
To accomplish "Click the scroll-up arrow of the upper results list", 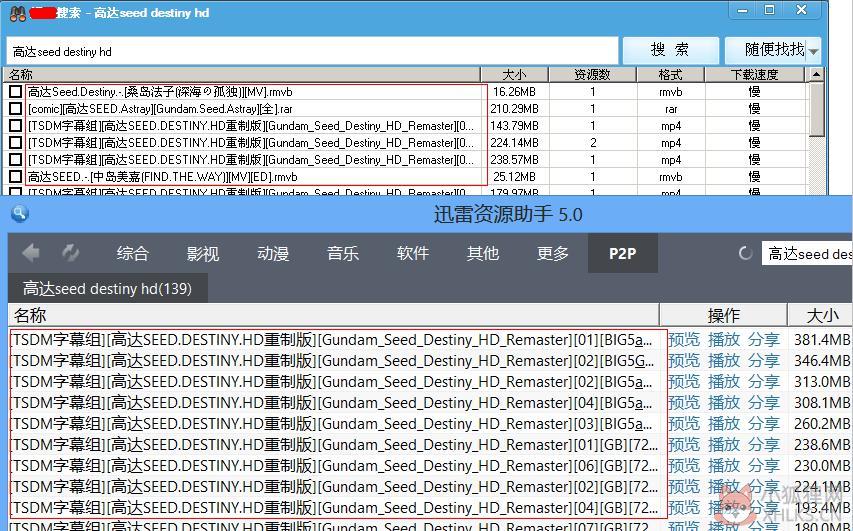I will coord(817,75).
